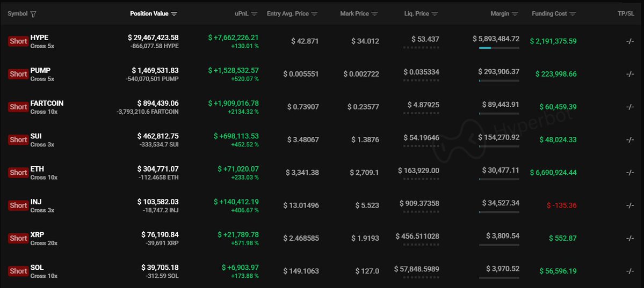Click the Funding Cost sort icon

[573, 14]
